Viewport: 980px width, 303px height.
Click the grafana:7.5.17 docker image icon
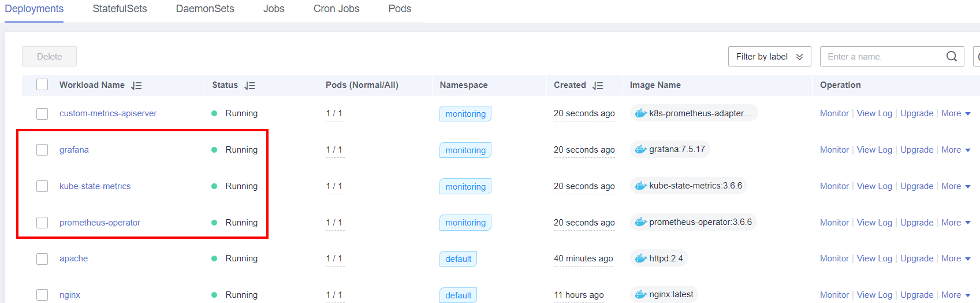pos(640,149)
